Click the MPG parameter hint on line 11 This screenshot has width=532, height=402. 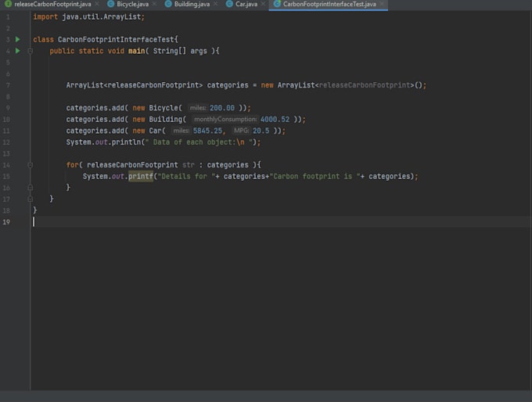(x=241, y=131)
